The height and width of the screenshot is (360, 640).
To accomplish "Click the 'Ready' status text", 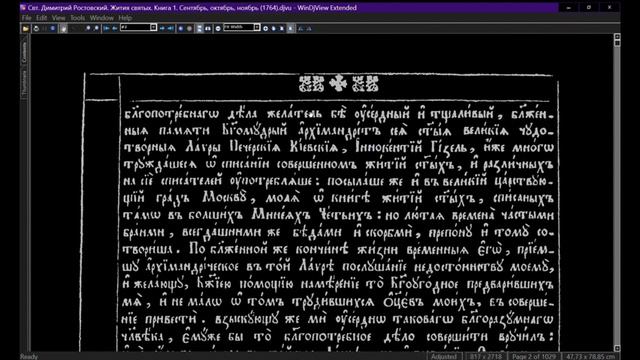I will tap(29, 356).
